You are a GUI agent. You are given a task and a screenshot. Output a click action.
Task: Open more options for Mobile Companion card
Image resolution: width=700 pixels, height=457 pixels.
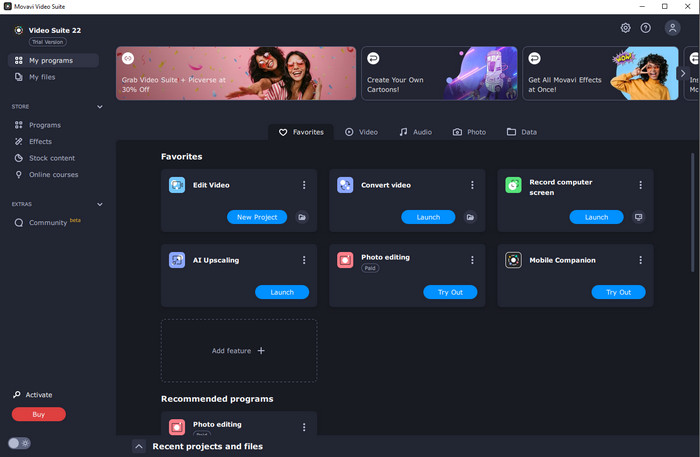pos(641,260)
